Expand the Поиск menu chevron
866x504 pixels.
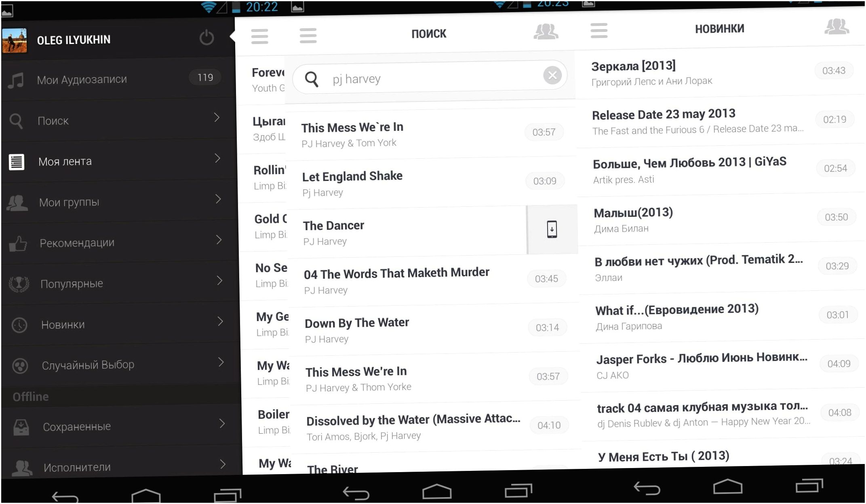point(217,118)
